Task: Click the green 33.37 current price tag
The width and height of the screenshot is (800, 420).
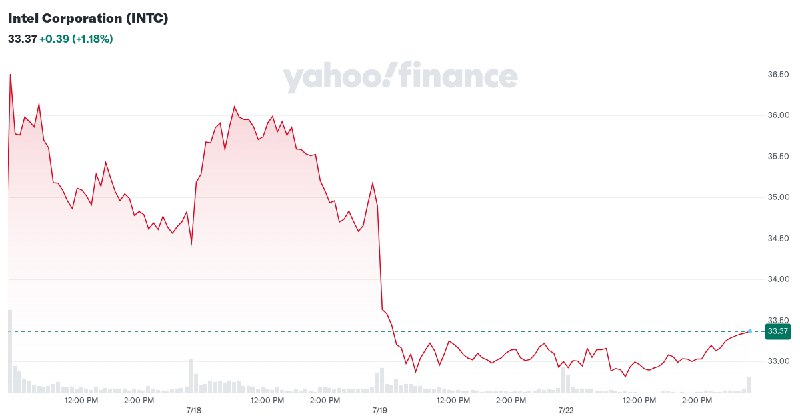Action: click(777, 331)
